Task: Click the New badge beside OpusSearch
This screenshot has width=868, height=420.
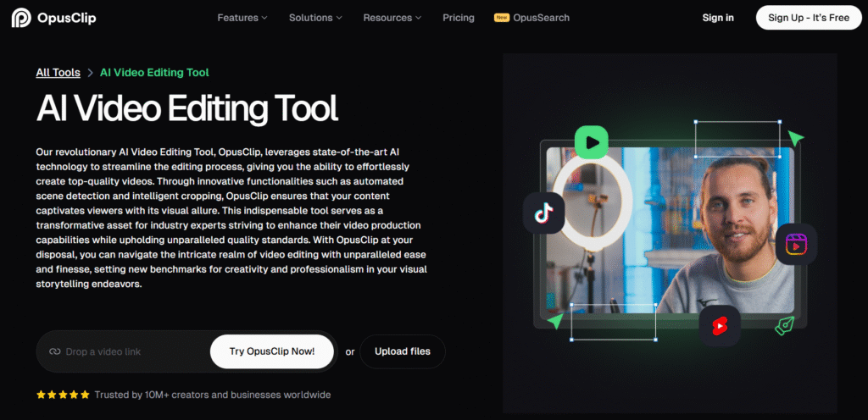Action: pos(502,18)
